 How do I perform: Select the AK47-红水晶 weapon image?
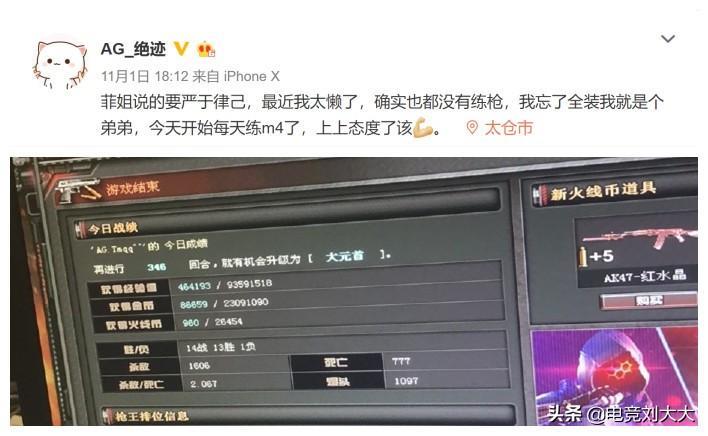pos(640,238)
